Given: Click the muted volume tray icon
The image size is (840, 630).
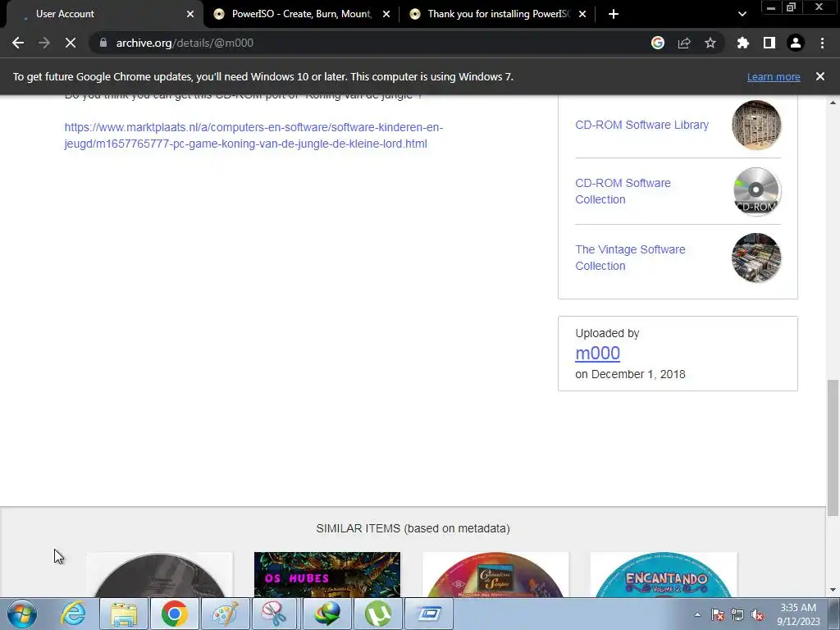Looking at the screenshot, I should 757,614.
